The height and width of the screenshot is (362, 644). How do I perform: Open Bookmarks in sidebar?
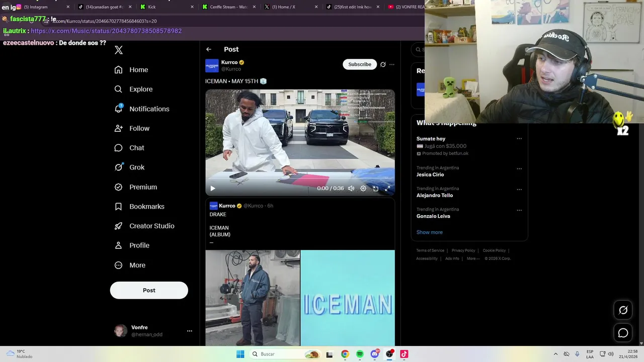coord(139,207)
